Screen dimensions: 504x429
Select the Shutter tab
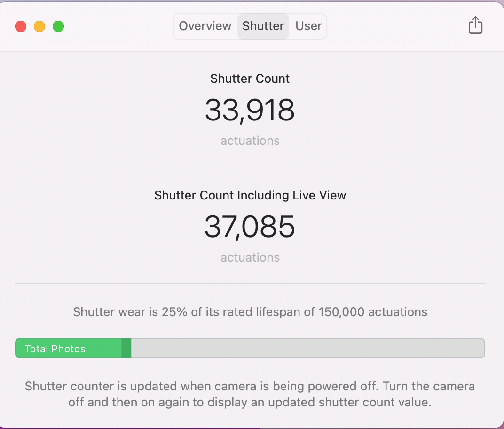click(263, 26)
